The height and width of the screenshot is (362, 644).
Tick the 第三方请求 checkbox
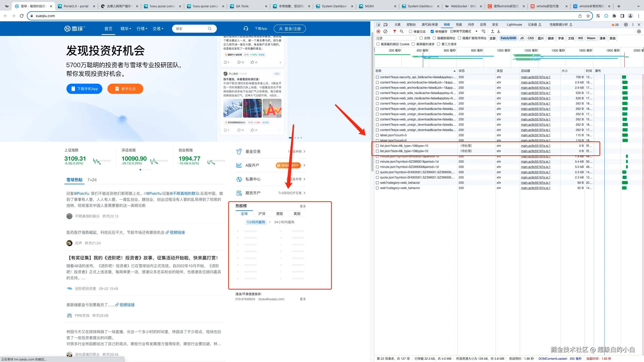coord(438,44)
